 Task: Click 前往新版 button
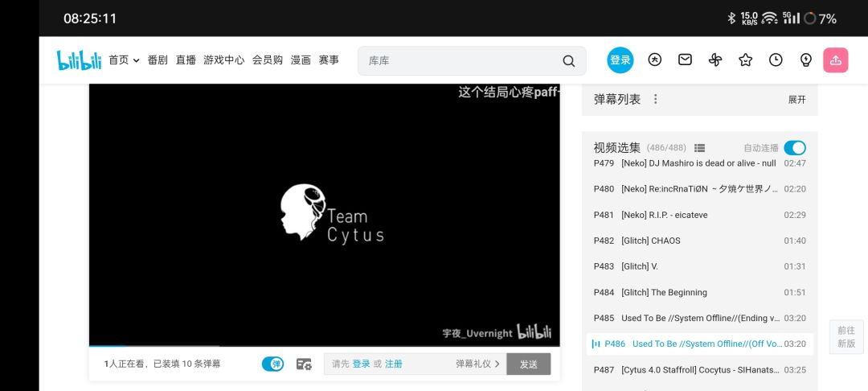tap(845, 337)
